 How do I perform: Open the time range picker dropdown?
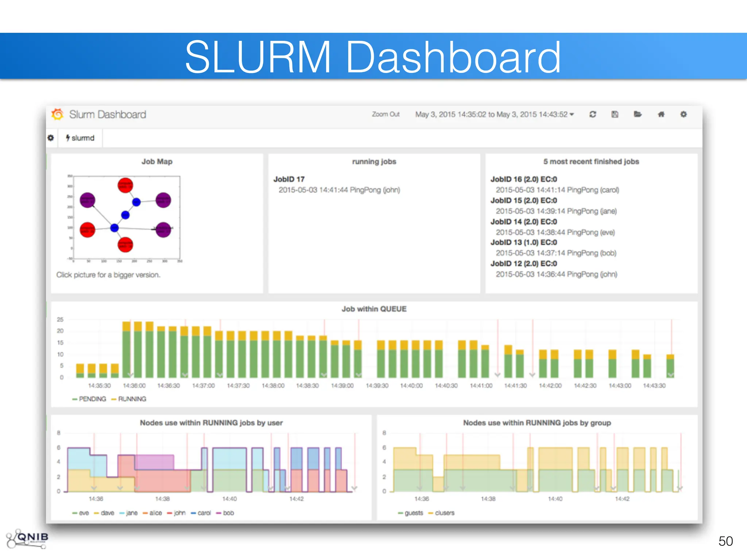pos(495,114)
